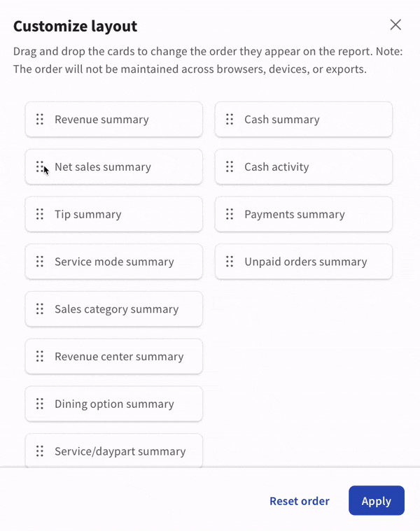Close the Customize layout dialog
Screen dimensions: 420x531
pos(395,25)
